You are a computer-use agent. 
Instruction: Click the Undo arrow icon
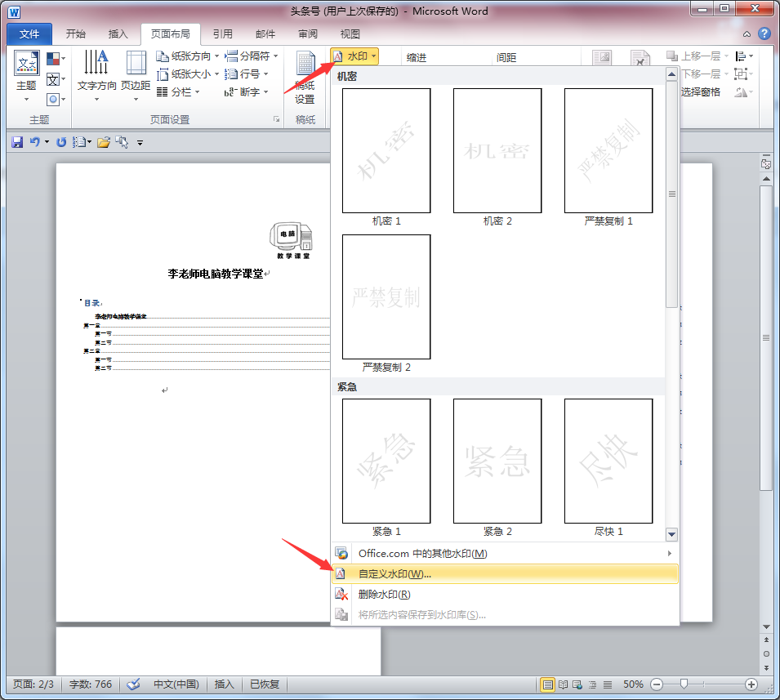coord(34,142)
